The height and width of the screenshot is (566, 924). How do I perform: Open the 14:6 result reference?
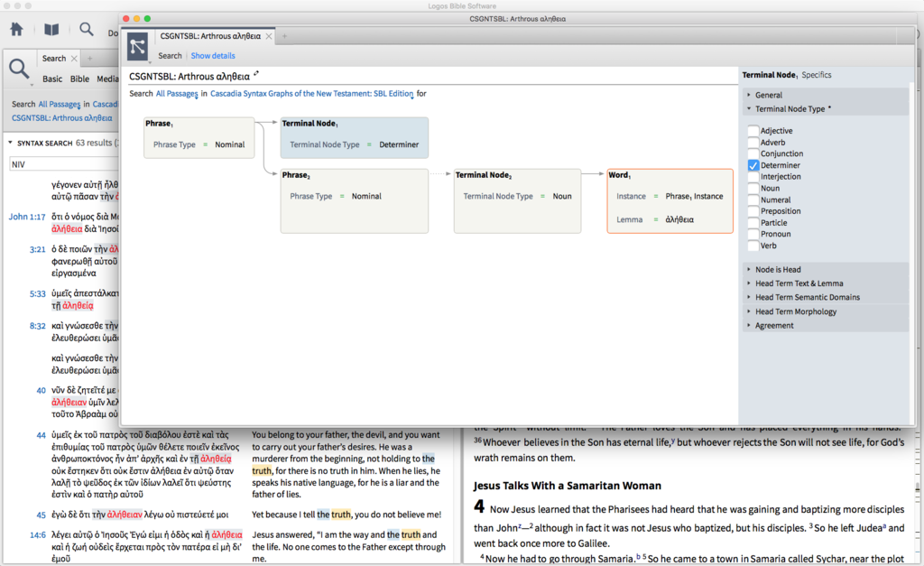(x=38, y=534)
